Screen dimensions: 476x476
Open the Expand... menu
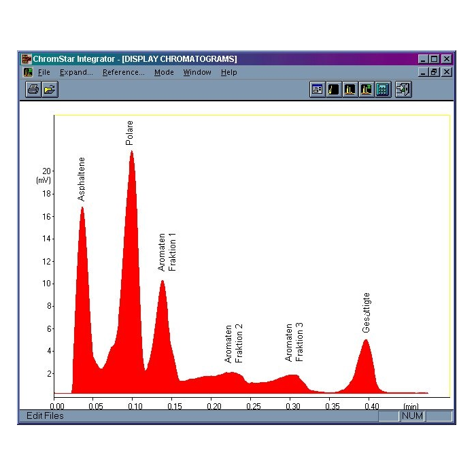point(76,72)
